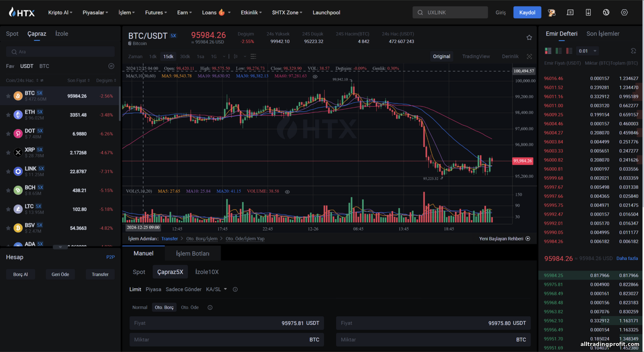The height and width of the screenshot is (352, 644).
Task: Switch to the Son İşlemler tab
Action: click(603, 33)
